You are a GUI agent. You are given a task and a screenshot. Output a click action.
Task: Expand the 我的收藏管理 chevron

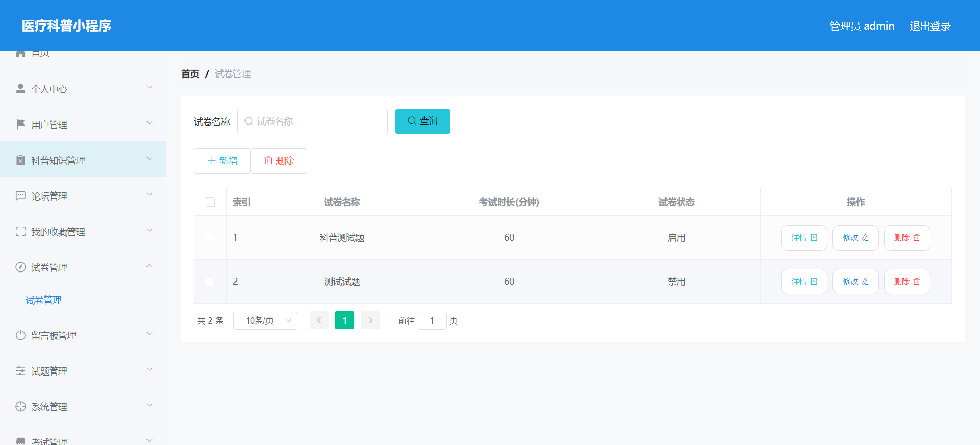click(150, 230)
